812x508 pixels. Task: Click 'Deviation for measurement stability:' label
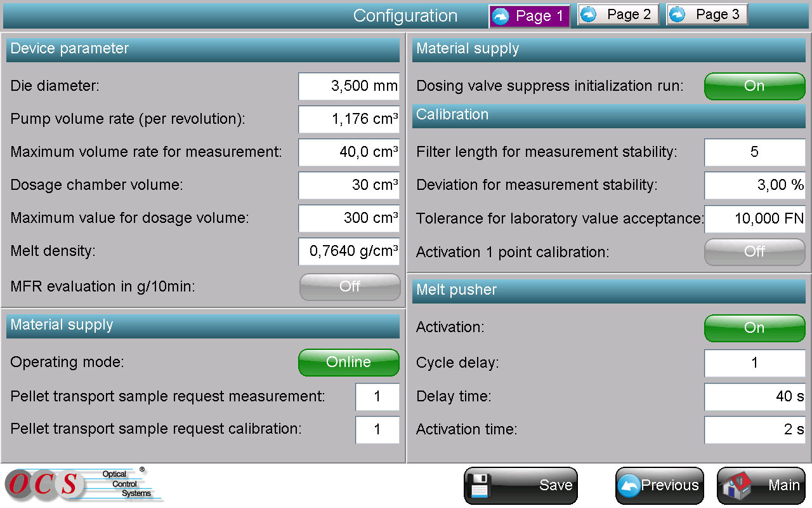click(537, 185)
